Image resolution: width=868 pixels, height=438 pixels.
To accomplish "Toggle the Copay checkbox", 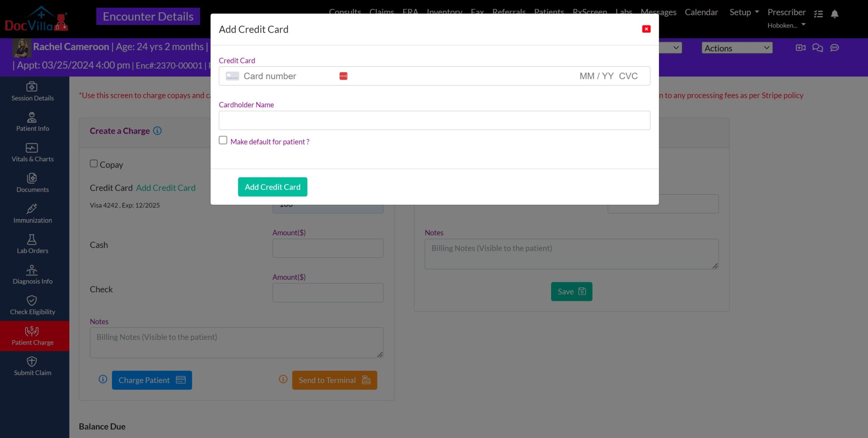I will [94, 164].
